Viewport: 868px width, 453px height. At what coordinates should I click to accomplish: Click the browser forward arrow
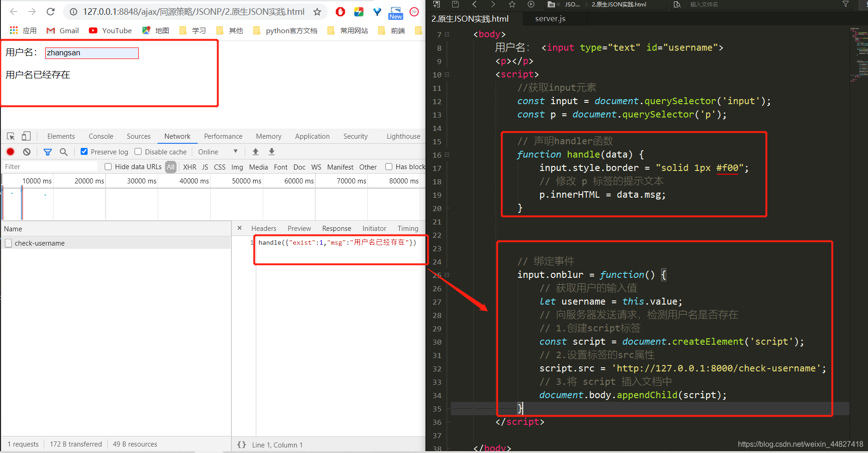[32, 12]
